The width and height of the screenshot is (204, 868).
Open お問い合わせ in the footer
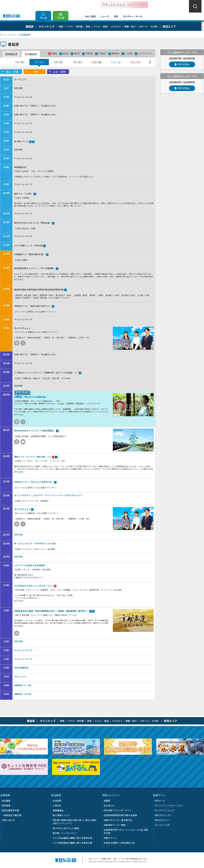[x=8, y=820]
